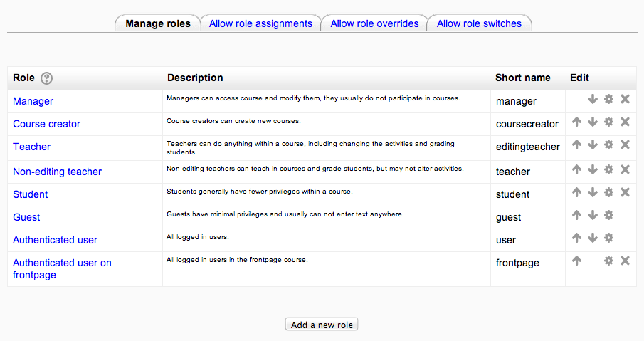Delete the Manager role
This screenshot has height=341, width=644.
click(x=625, y=99)
